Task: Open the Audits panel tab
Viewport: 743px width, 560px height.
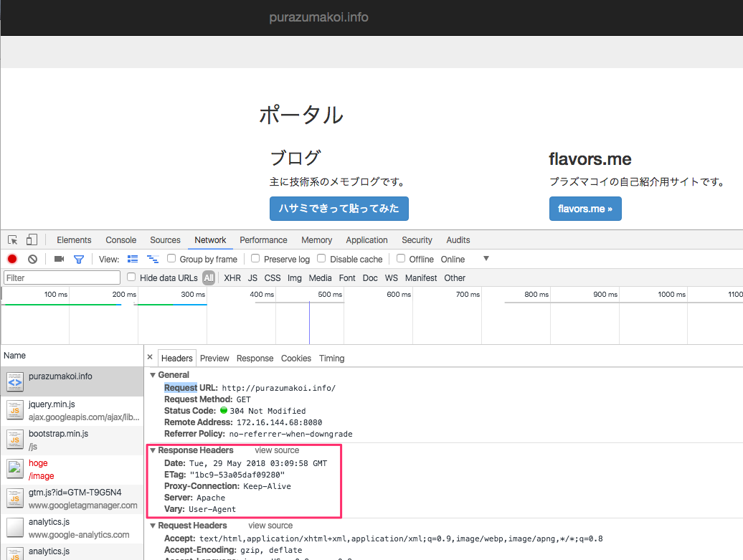Action: [458, 239]
